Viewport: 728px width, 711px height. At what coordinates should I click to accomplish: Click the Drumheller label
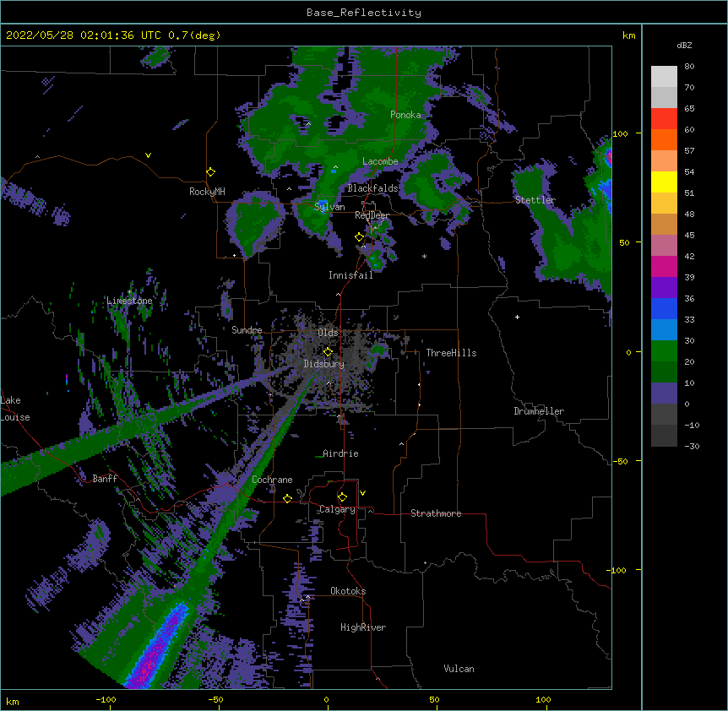[539, 411]
